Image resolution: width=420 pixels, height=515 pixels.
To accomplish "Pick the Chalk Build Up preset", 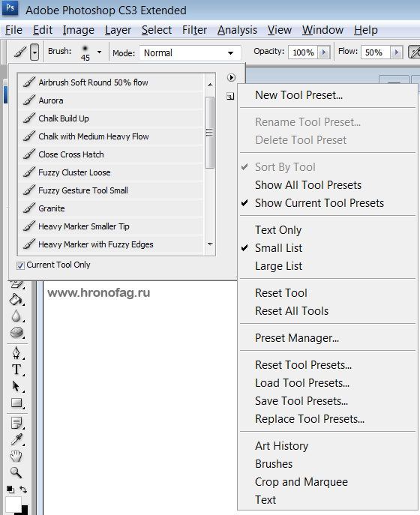I will [x=111, y=118].
